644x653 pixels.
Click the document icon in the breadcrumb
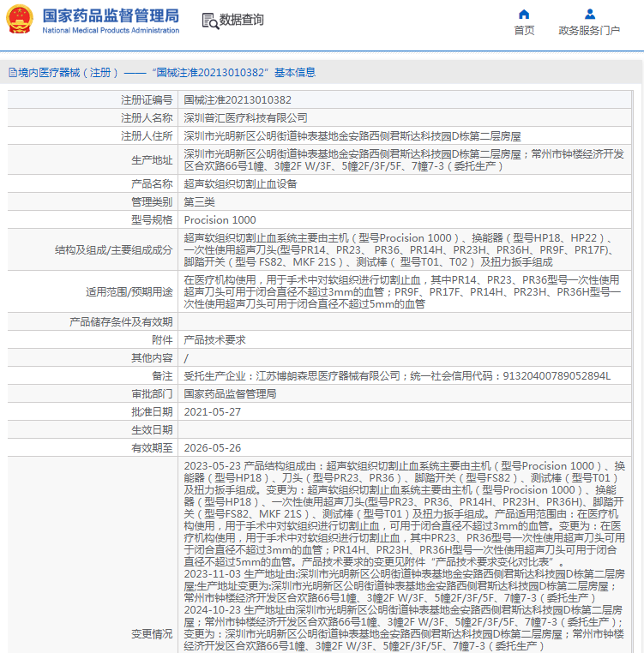pyautogui.click(x=12, y=73)
